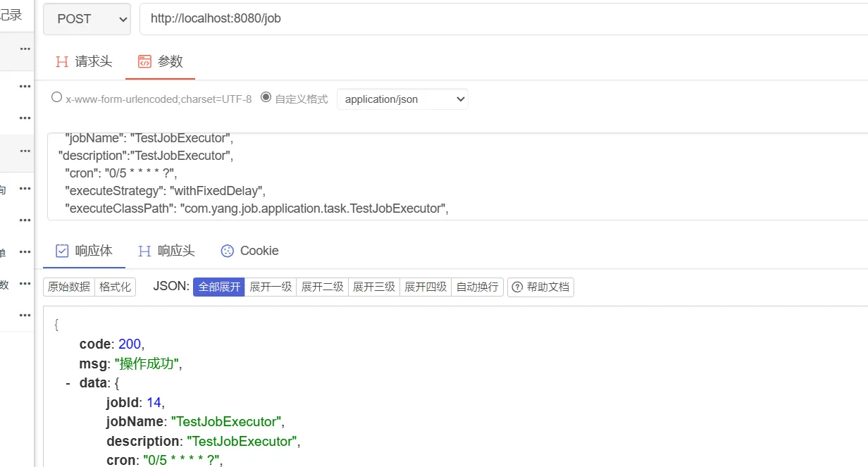
Task: Toggle 自动换行 word wrap
Action: (477, 287)
